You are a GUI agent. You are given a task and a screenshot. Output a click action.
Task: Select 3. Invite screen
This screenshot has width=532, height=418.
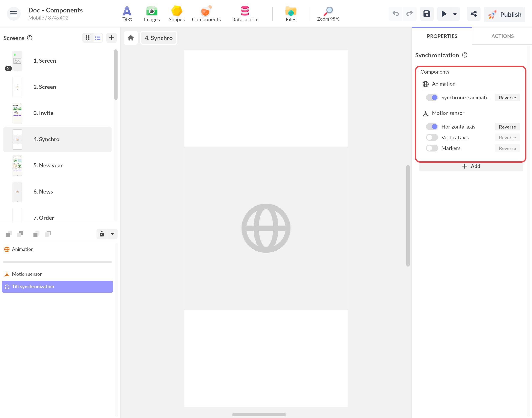[57, 113]
